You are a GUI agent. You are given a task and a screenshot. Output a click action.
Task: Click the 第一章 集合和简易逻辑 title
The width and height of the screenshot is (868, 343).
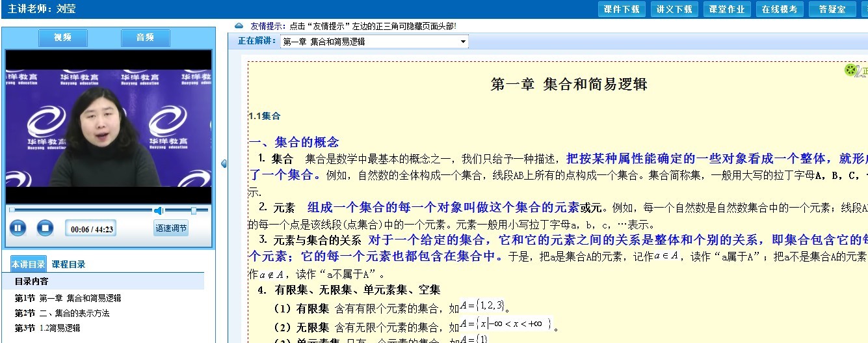pyautogui.click(x=569, y=84)
